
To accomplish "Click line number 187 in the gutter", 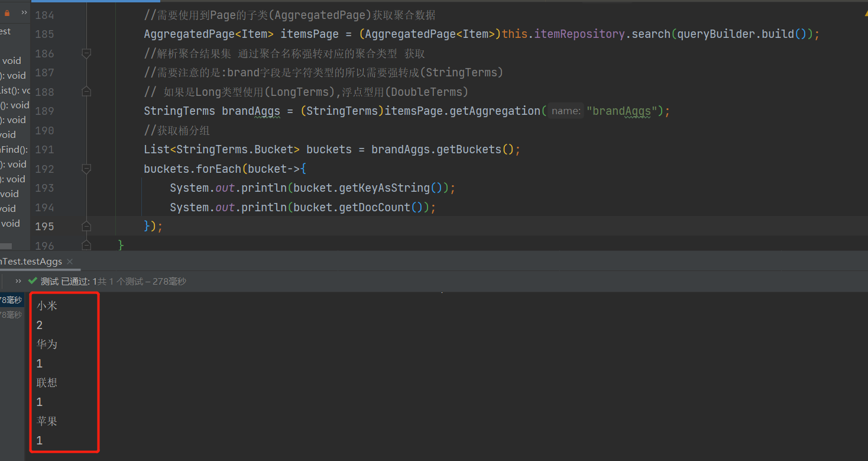I will 44,73.
